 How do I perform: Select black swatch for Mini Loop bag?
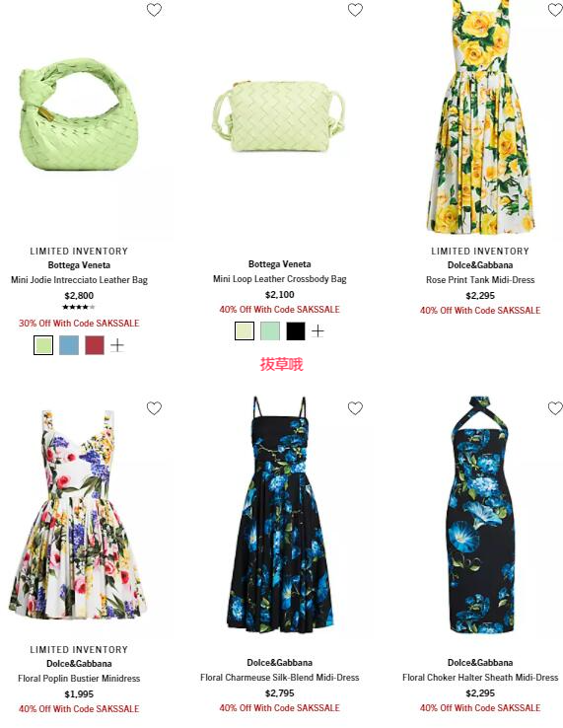point(296,331)
